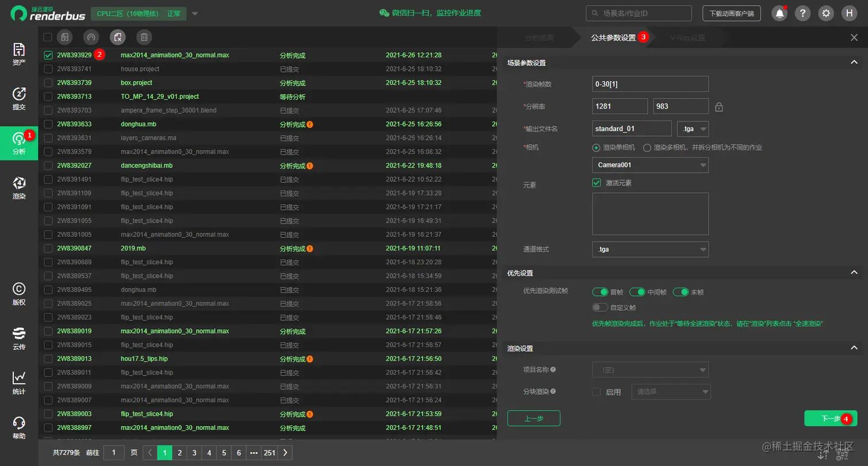
Task: Open the 统计 (Statistics) sidebar section
Action: tap(19, 383)
